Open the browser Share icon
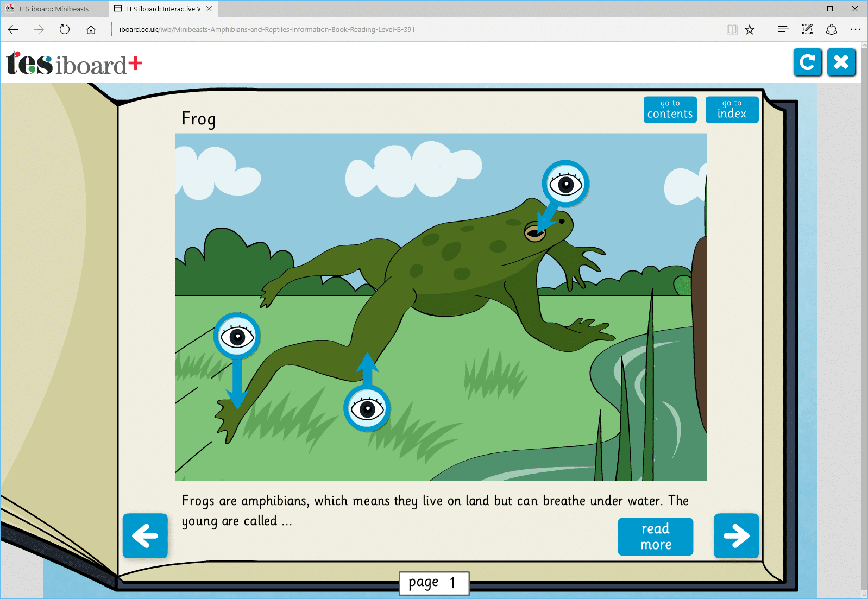Screen dimensions: 868x599 832,30
